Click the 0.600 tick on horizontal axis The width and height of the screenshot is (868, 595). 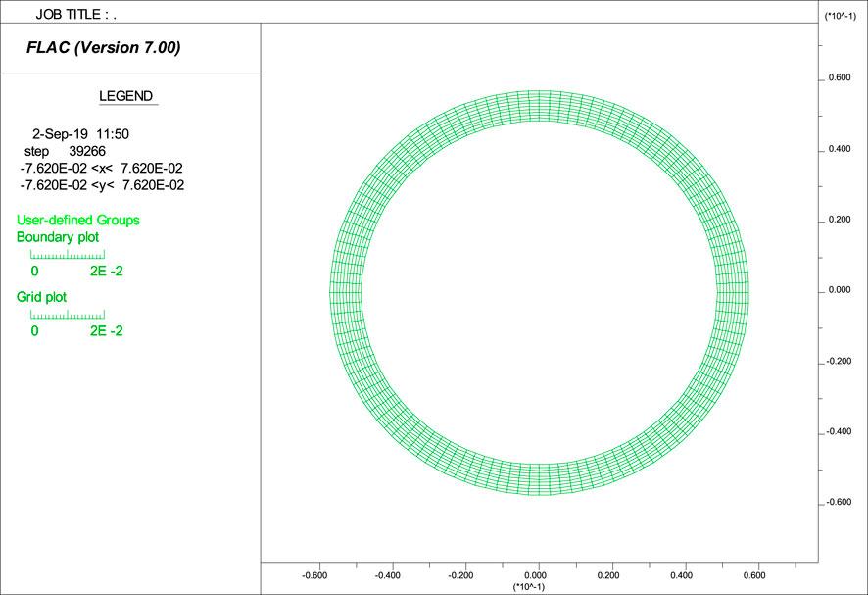click(755, 576)
